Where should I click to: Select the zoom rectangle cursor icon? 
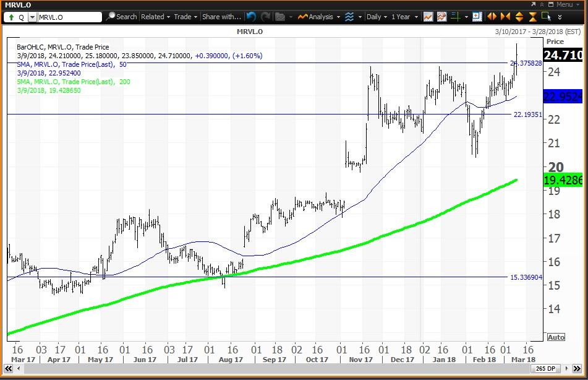[547, 17]
